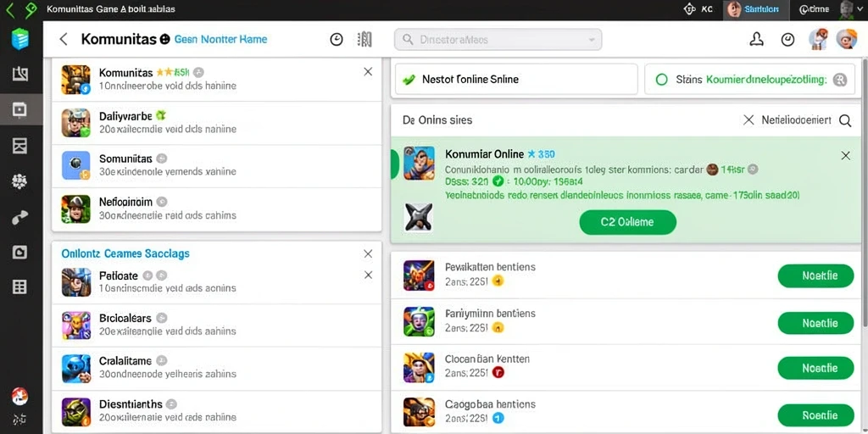
Task: Click the KC target icon in title bar
Action: click(689, 9)
